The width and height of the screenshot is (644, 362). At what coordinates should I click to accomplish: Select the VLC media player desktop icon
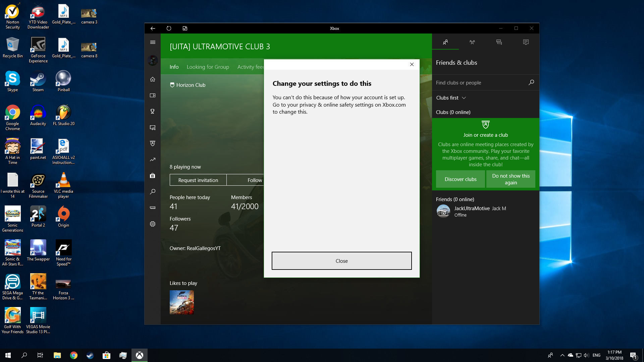(x=63, y=185)
